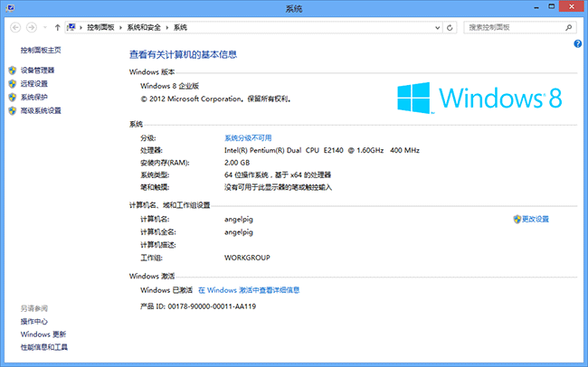
Task: Select 控制面板 in the breadcrumb path
Action: [100, 27]
